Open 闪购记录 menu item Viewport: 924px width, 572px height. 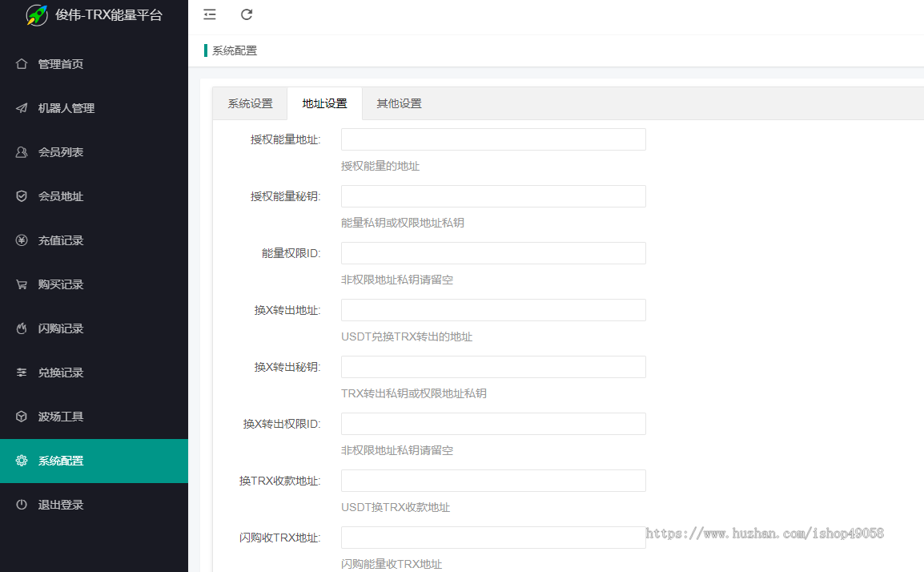coord(94,328)
